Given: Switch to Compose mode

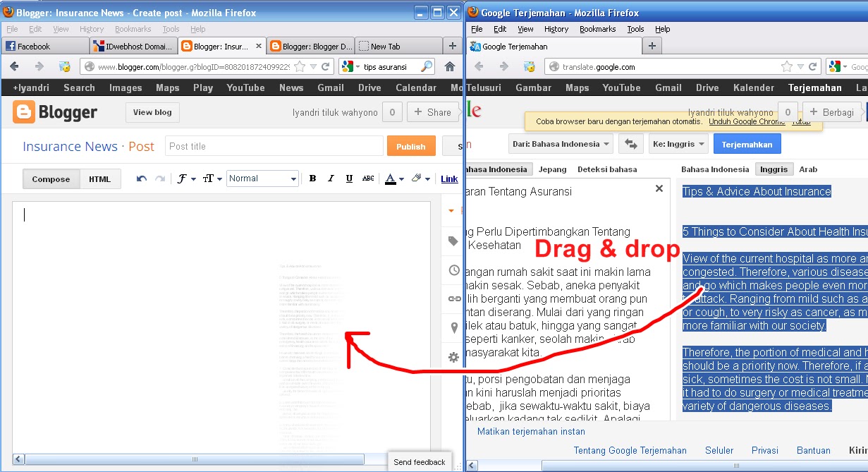Looking at the screenshot, I should (x=51, y=179).
